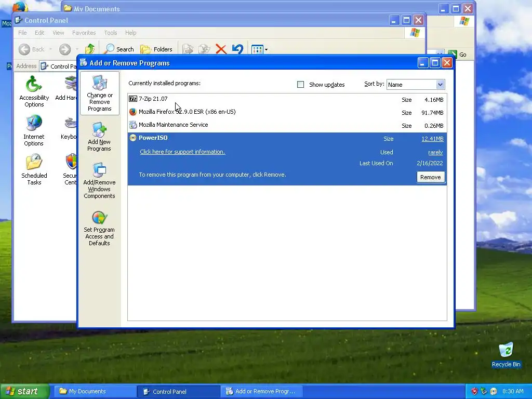Viewport: 532px width, 399px height.
Task: Open the File menu in Control Panel
Action: pos(22,33)
